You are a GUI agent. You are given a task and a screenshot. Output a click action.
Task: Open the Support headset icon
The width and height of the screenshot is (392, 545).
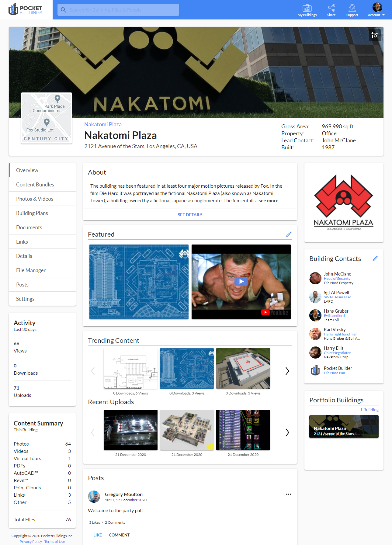pyautogui.click(x=352, y=10)
